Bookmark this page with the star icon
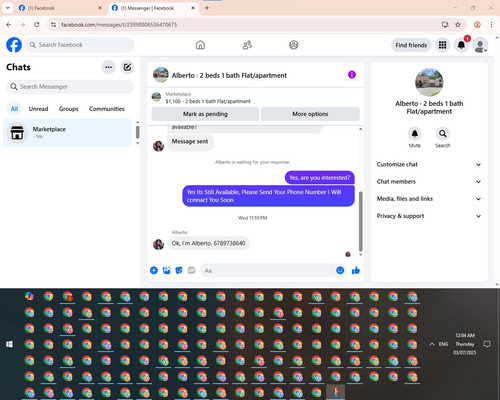 click(x=458, y=25)
